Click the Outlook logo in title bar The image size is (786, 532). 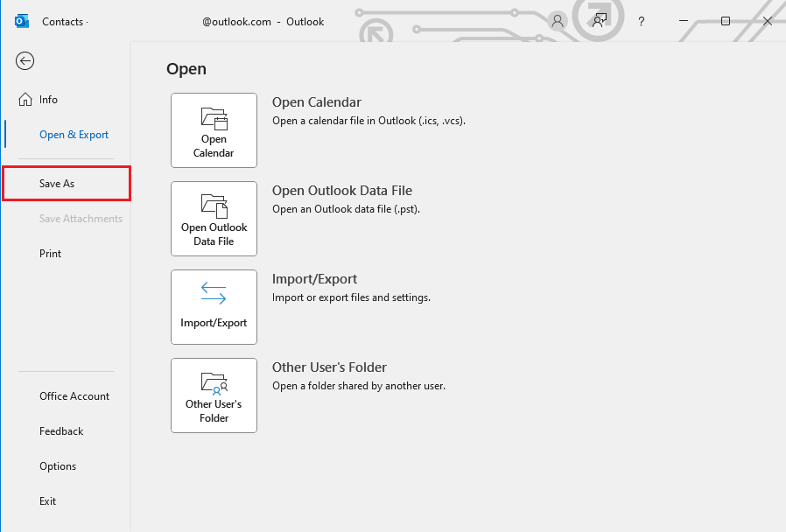[x=22, y=22]
